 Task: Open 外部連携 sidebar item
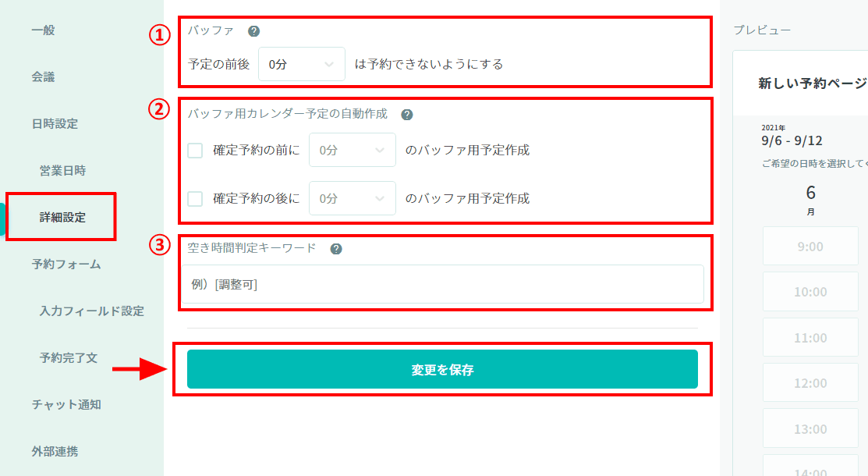[x=55, y=452]
